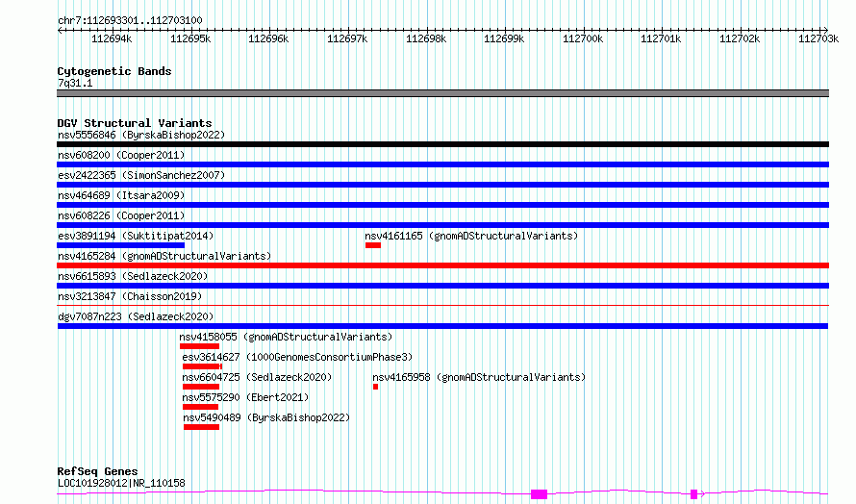Screen dimensions: 856x504
Task: Click the 112697k ruler tick label
Action: pos(347,38)
